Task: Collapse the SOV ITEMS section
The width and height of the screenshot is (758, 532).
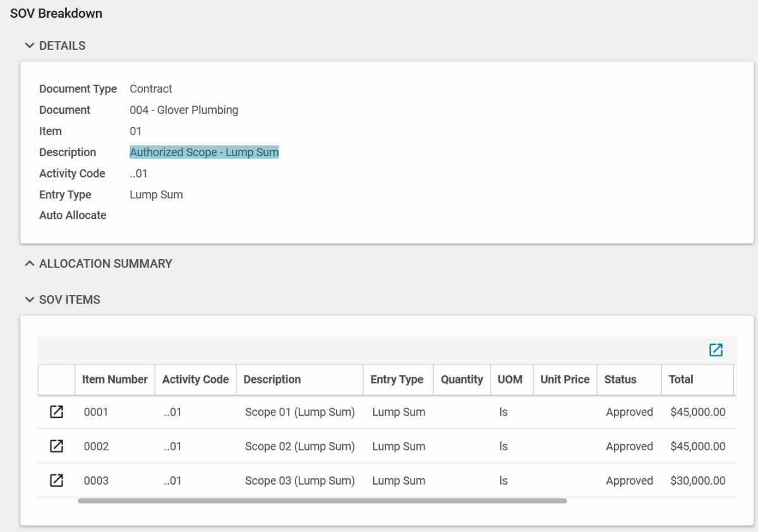Action: pyautogui.click(x=29, y=299)
